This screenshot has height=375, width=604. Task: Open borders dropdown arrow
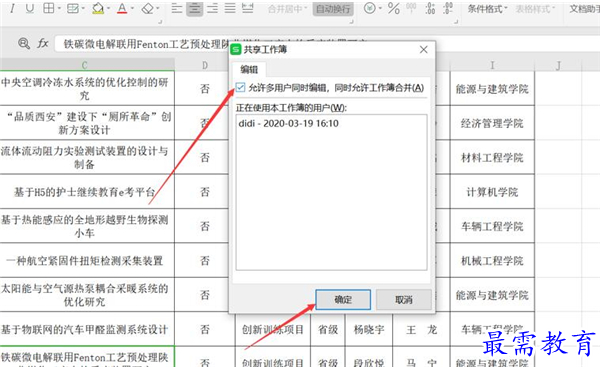click(x=59, y=8)
